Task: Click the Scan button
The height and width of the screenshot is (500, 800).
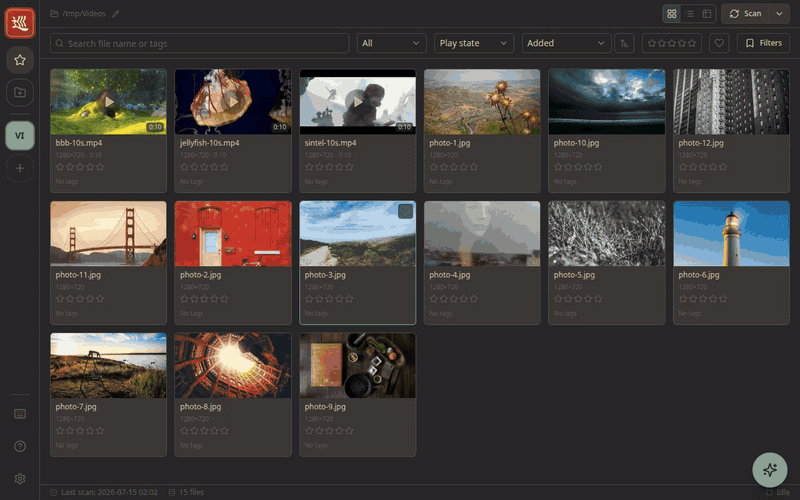Action: coord(745,14)
